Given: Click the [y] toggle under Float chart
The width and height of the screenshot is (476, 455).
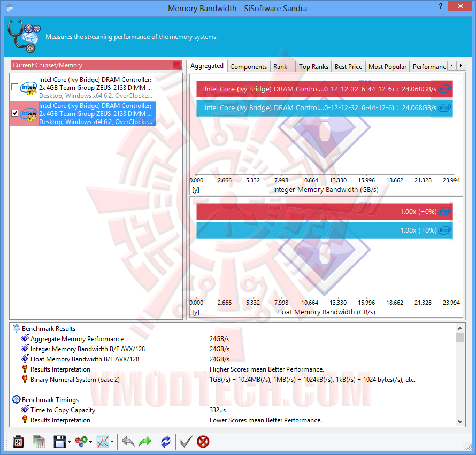Looking at the screenshot, I should pos(196,312).
